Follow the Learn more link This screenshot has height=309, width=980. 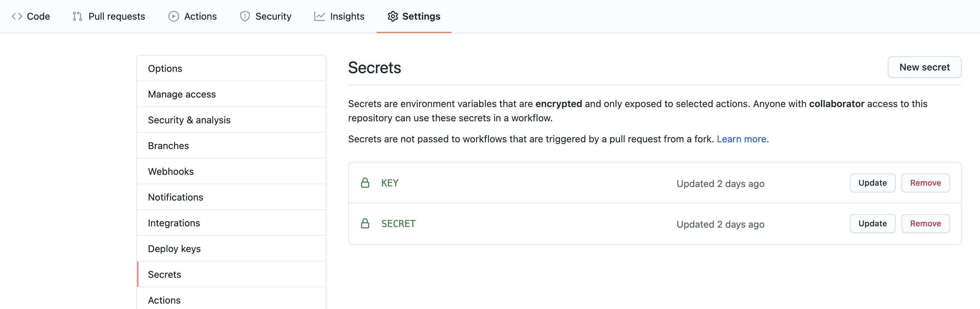click(741, 139)
